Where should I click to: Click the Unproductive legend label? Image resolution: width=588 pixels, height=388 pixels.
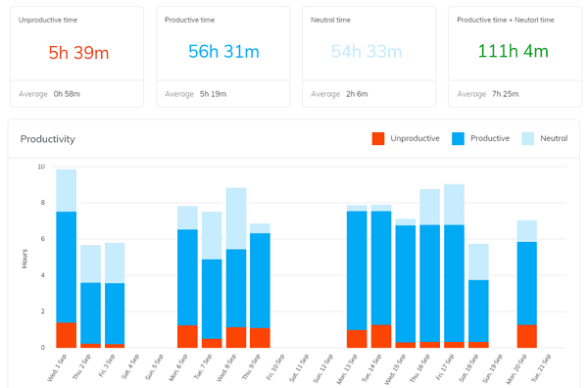[415, 138]
